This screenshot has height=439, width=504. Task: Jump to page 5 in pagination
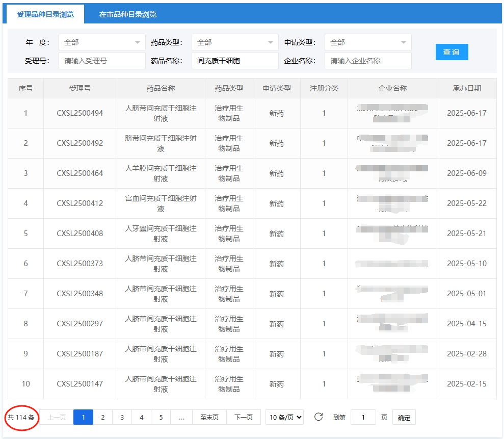161,418
